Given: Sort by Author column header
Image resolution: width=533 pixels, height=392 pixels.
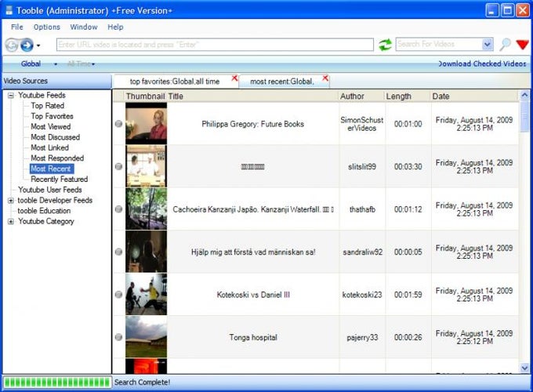Looking at the screenshot, I should click(x=361, y=96).
